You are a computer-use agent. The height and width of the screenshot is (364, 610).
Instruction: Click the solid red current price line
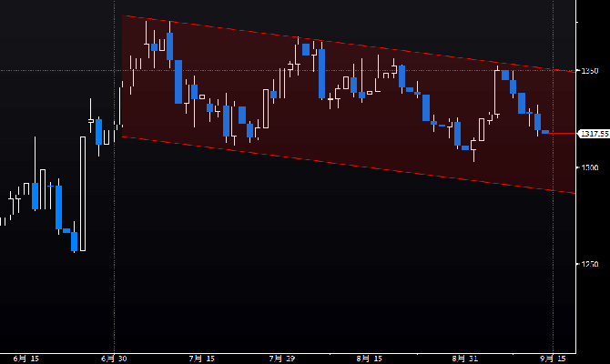[x=564, y=134]
